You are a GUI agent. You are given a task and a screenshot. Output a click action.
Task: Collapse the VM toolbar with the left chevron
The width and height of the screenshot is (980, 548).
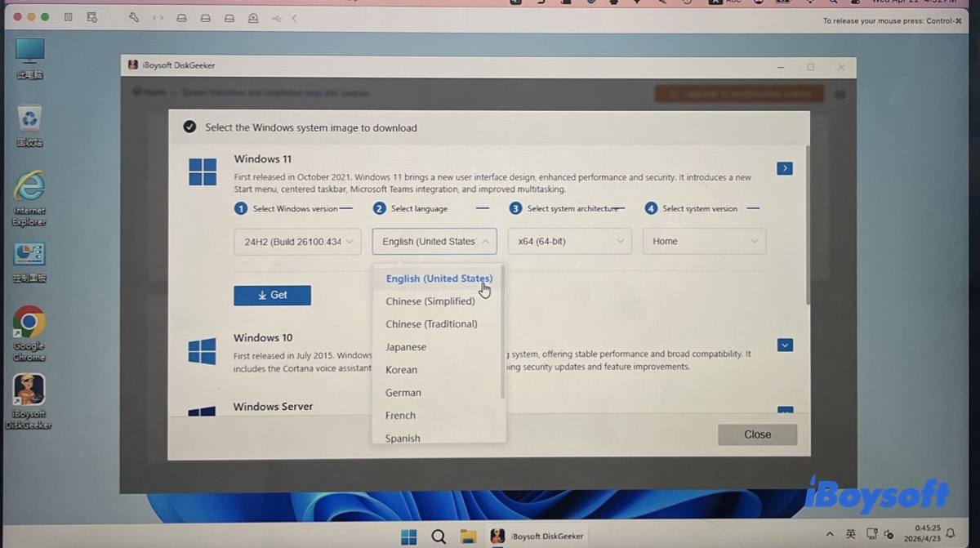294,17
